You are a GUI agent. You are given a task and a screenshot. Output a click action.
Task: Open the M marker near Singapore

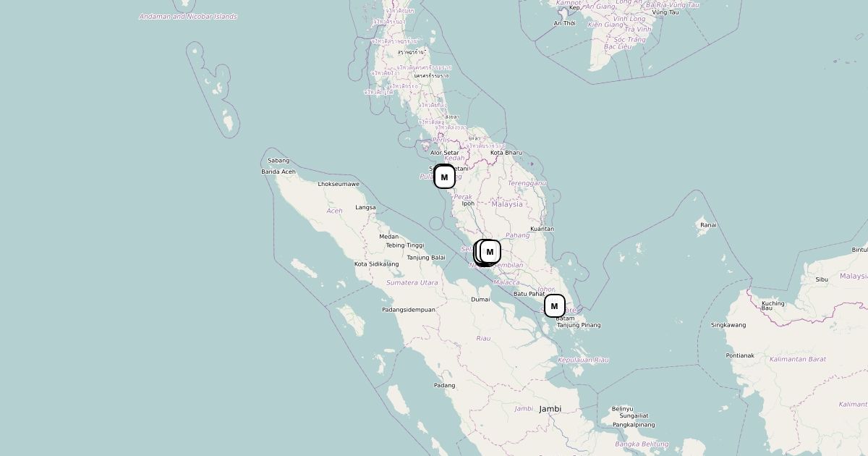tap(554, 306)
